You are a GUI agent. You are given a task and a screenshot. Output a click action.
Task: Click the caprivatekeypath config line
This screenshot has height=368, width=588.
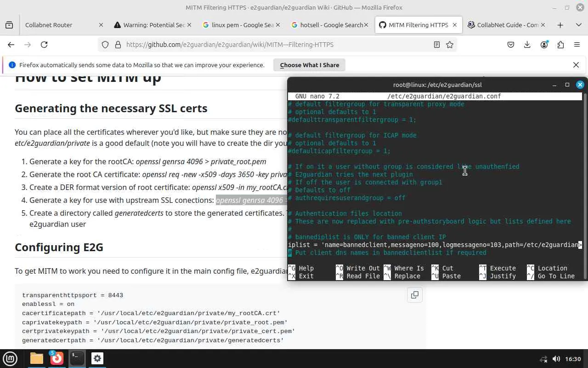pos(155,322)
